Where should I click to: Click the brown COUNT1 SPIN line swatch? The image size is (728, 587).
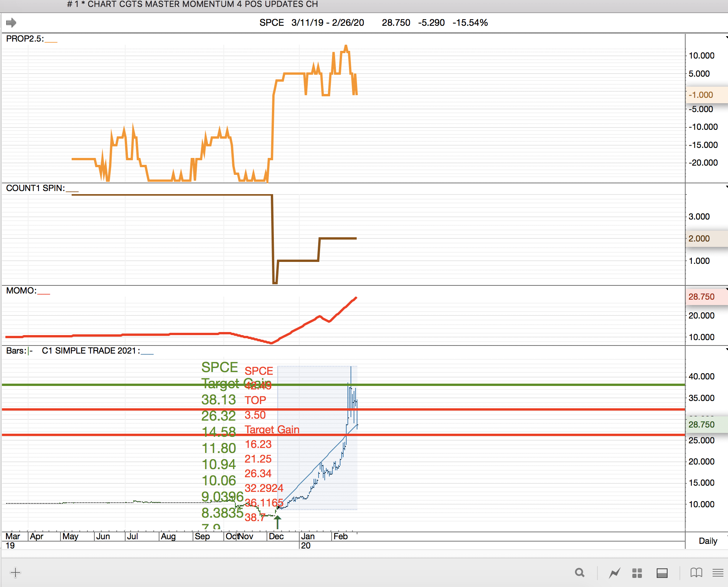[x=72, y=191]
